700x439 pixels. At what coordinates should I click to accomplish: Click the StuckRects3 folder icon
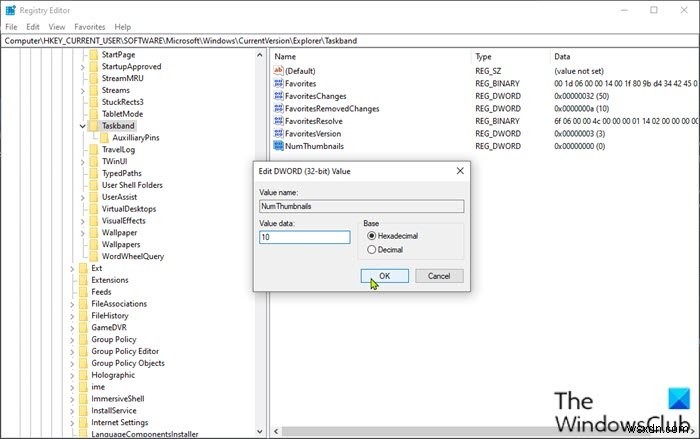tap(93, 102)
